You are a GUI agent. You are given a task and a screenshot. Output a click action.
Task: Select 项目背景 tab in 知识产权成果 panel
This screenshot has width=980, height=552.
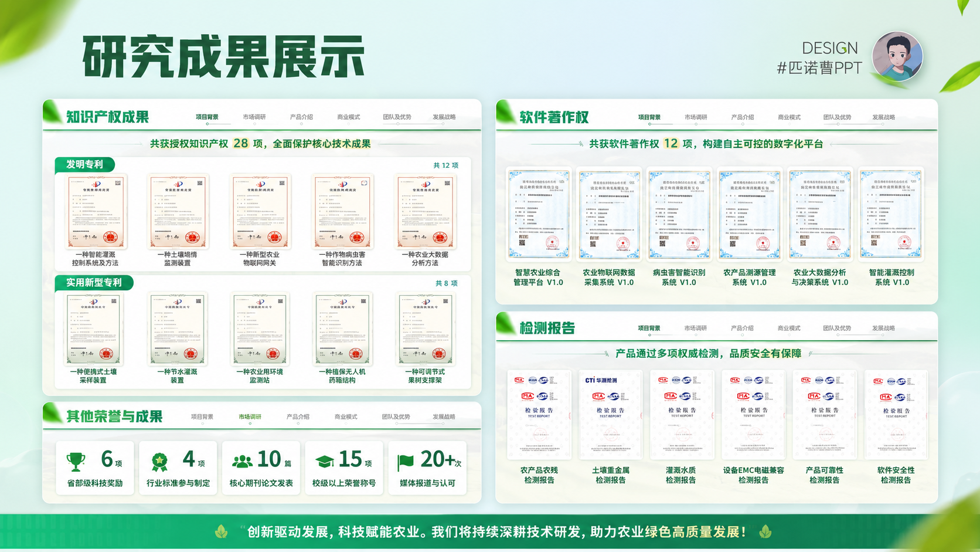point(207,117)
